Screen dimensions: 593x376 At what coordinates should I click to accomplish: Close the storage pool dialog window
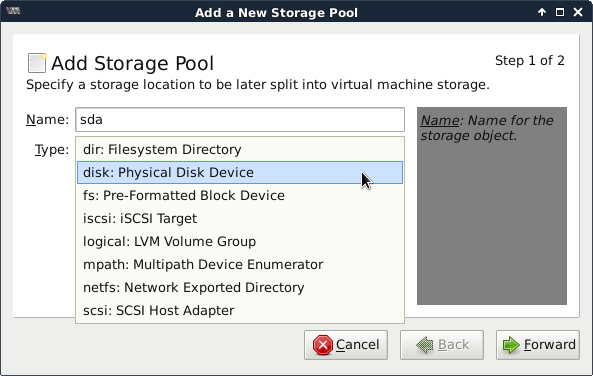pos(578,12)
